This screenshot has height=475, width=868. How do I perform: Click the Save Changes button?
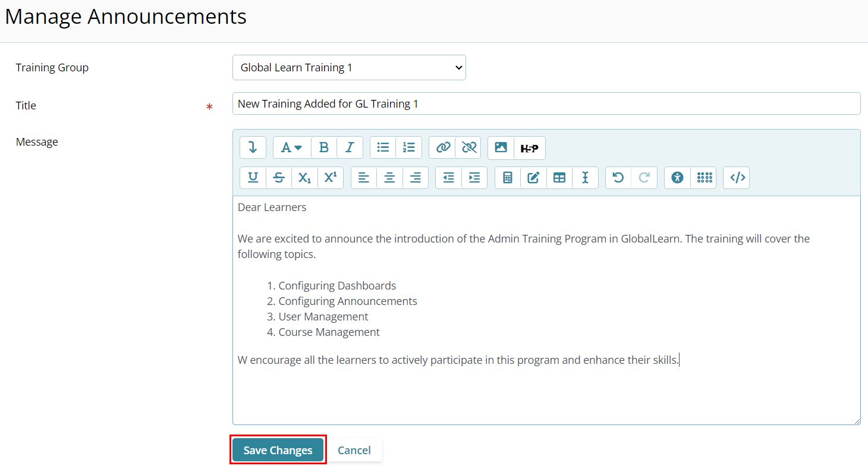click(x=278, y=450)
